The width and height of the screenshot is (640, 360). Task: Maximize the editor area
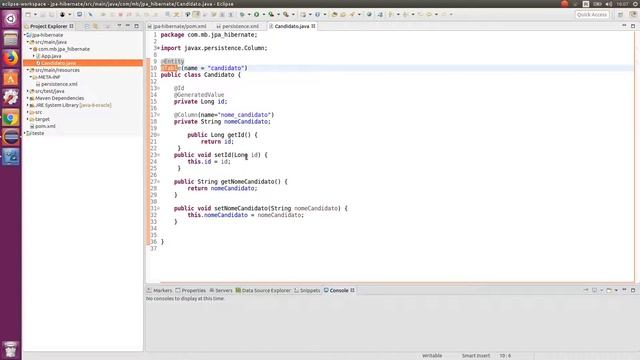pos(633,26)
